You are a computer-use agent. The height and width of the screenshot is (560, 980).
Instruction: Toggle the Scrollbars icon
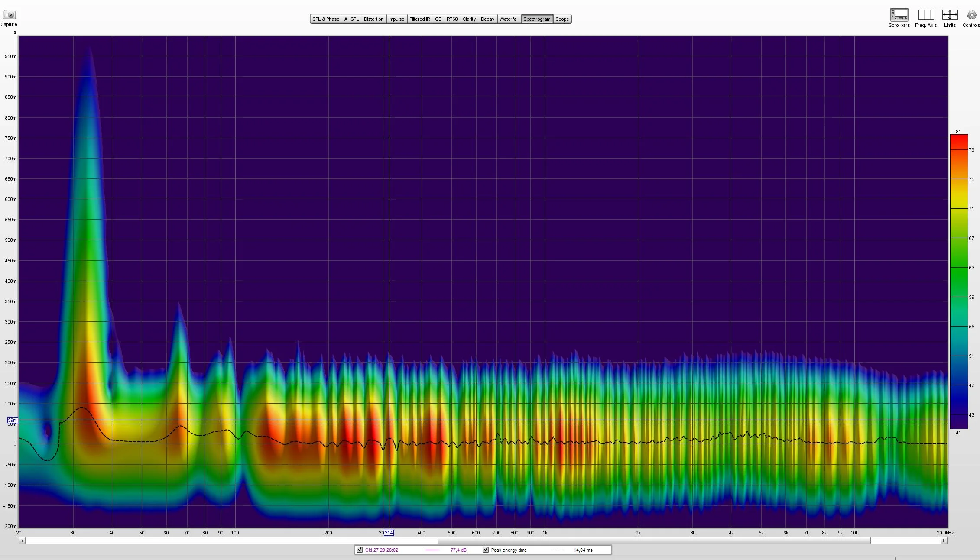click(899, 15)
